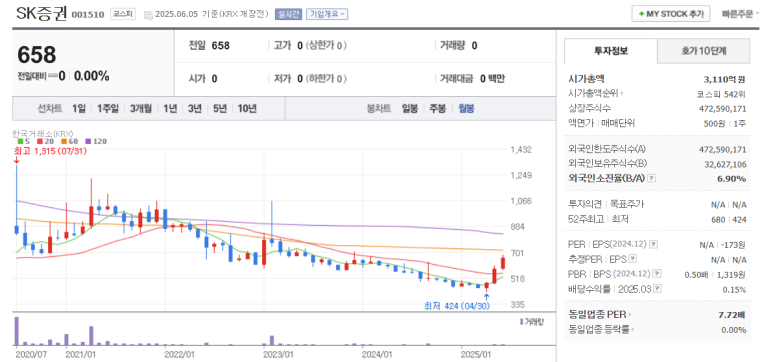Click help icon next to PBR BPS
The image size is (773, 362).
click(x=657, y=274)
